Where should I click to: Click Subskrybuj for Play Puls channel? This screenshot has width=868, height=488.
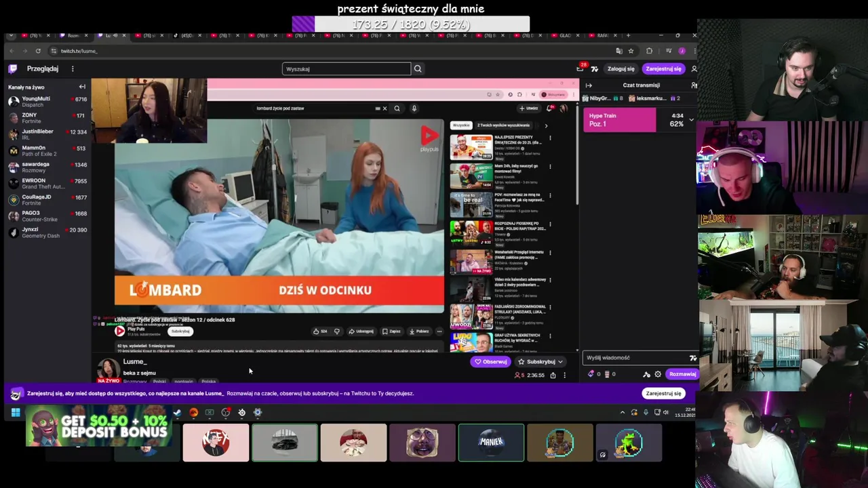click(x=180, y=331)
